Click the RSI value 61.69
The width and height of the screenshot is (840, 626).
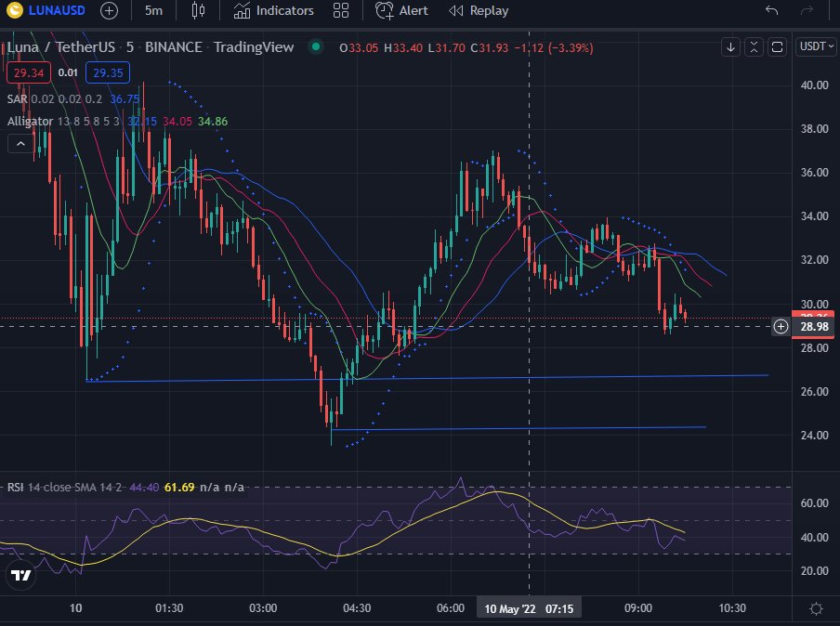click(x=179, y=488)
